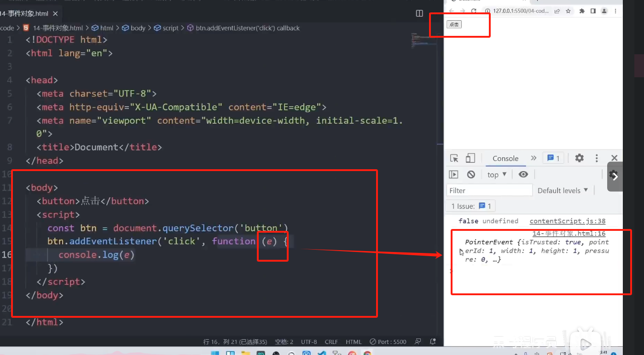The width and height of the screenshot is (644, 355).
Task: Change CRLF line ending in status bar
Action: [x=331, y=342]
